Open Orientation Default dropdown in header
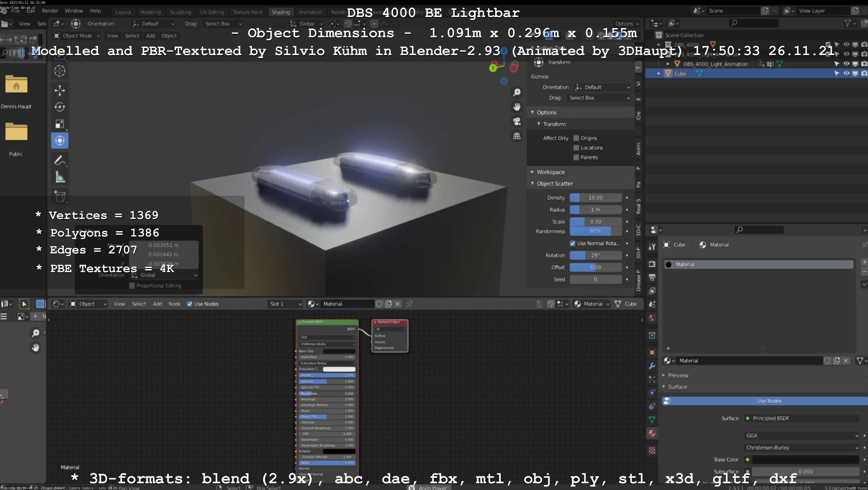Image resolution: width=868 pixels, height=490 pixels. tap(153, 23)
